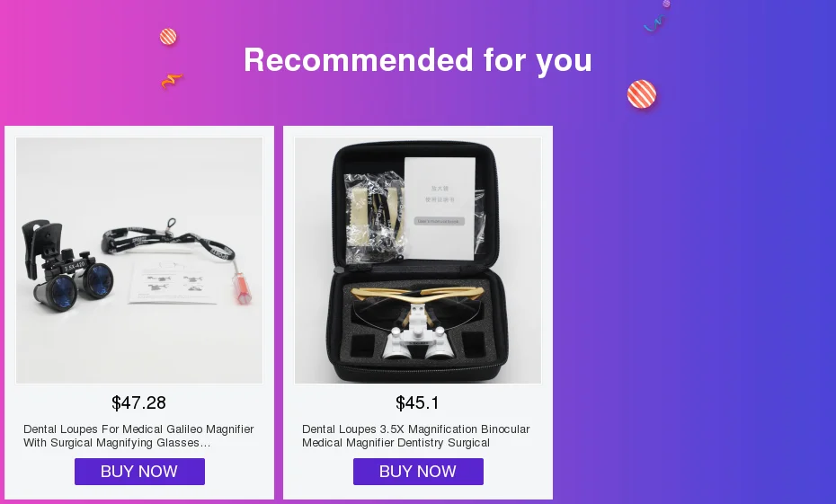Click the black binocular loupes with blue lenses
Screen dimensions: 836x504
(66, 265)
